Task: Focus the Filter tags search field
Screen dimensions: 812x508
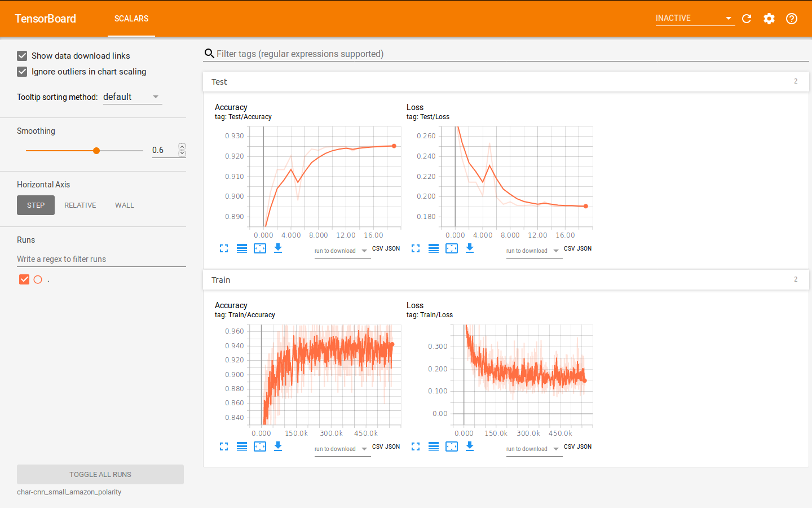Action: (x=512, y=54)
